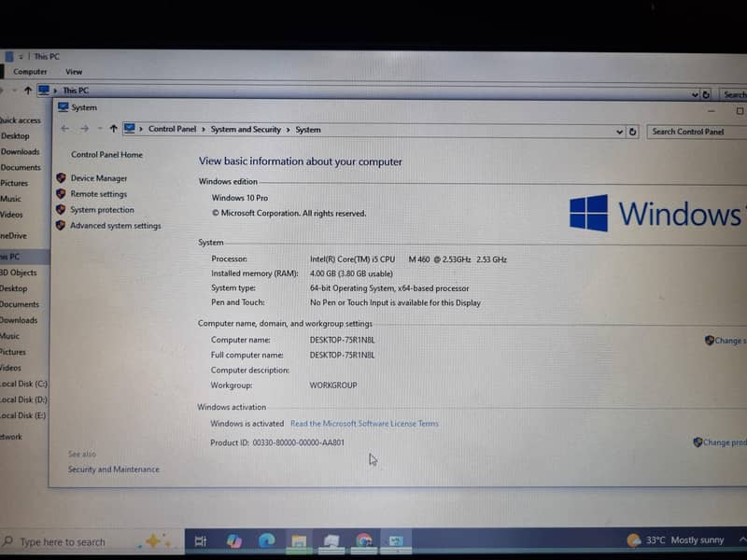The width and height of the screenshot is (747, 560).
Task: Click Up arrow in This PC window
Action: pos(28,90)
